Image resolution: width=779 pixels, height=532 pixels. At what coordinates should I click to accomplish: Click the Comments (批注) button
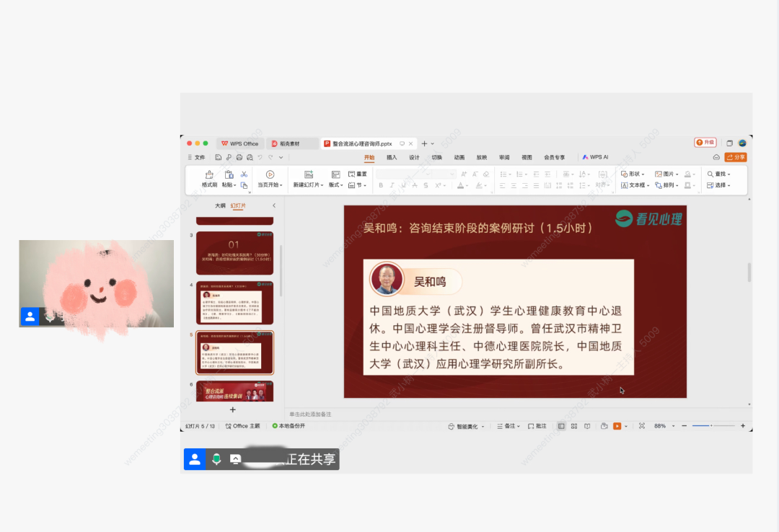(537, 426)
